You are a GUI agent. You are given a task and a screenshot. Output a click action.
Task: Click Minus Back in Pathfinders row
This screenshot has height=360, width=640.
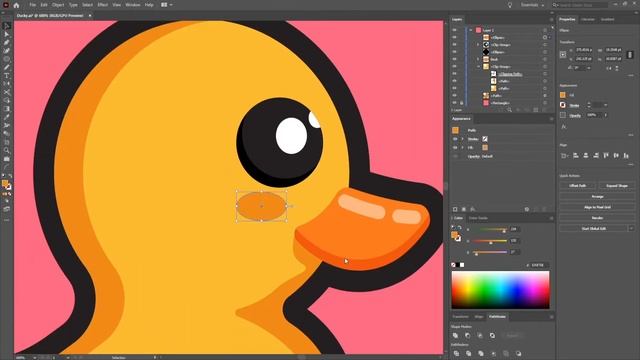(x=518, y=353)
